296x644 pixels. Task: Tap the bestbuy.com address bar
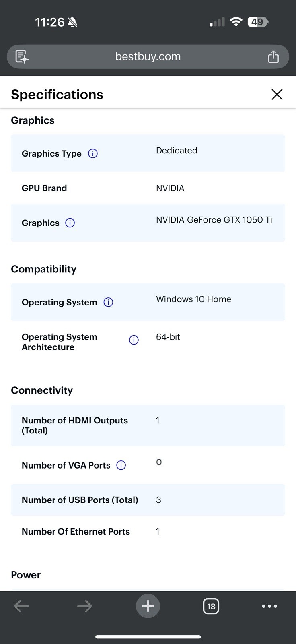(x=148, y=56)
